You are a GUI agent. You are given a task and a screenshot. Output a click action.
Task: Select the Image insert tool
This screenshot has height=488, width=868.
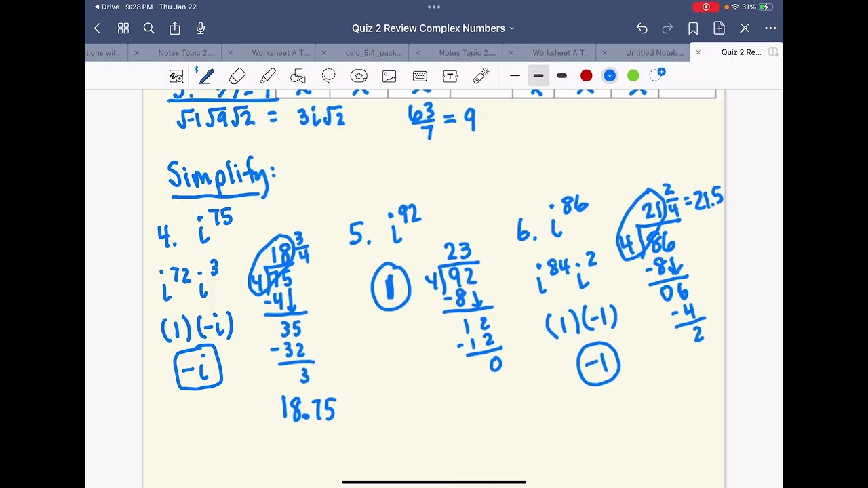click(389, 76)
